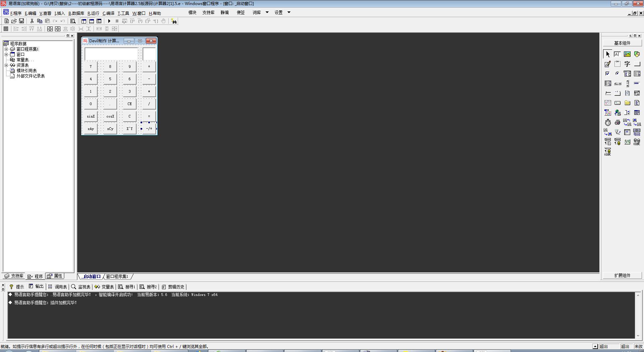This screenshot has width=644, height=352.
Task: Select the pointer arrow tool in the component palette
Action: click(608, 54)
